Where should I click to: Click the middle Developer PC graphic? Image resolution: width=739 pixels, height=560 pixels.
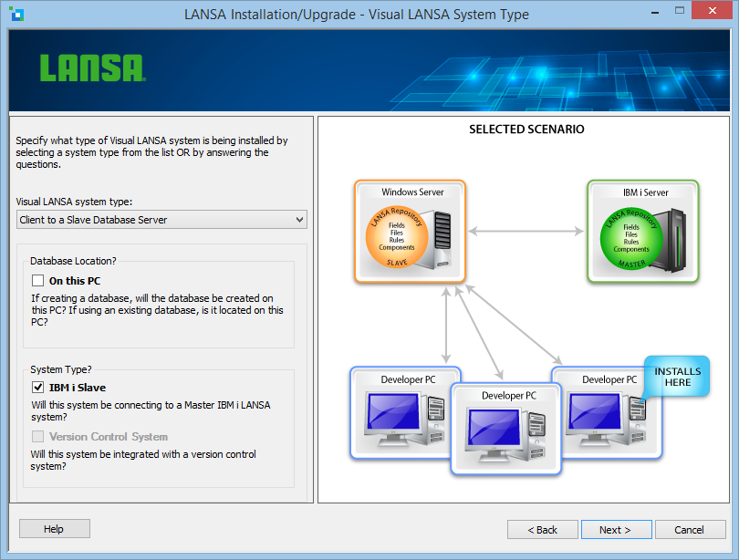[x=506, y=428]
